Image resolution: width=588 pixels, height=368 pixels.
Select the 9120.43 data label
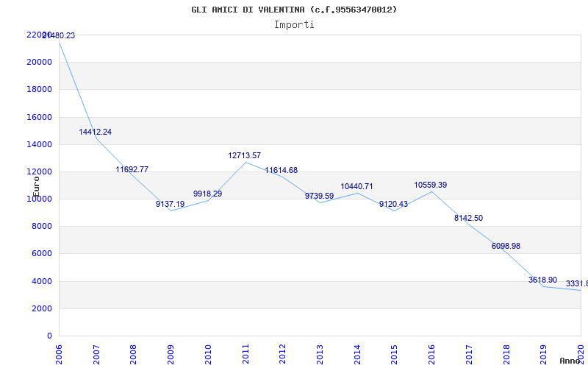point(393,204)
